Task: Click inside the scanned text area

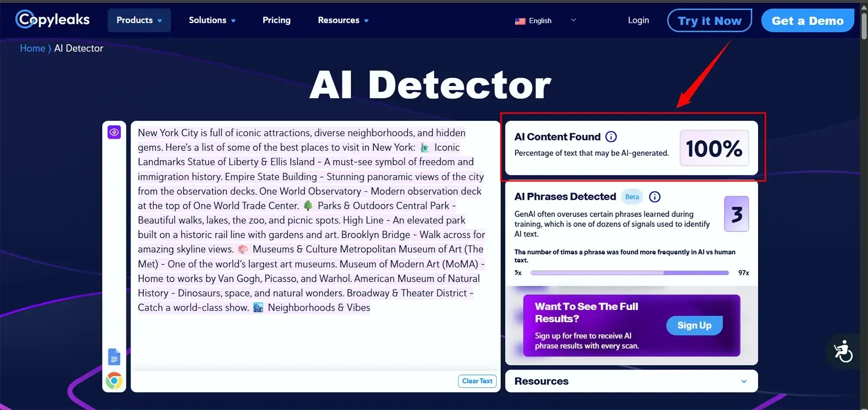Action: pos(316,245)
